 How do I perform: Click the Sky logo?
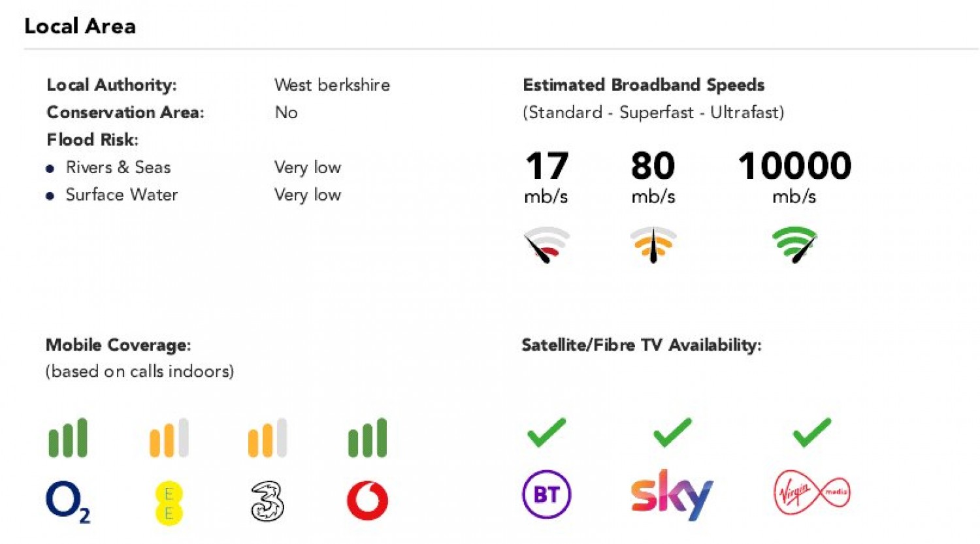[x=672, y=494]
